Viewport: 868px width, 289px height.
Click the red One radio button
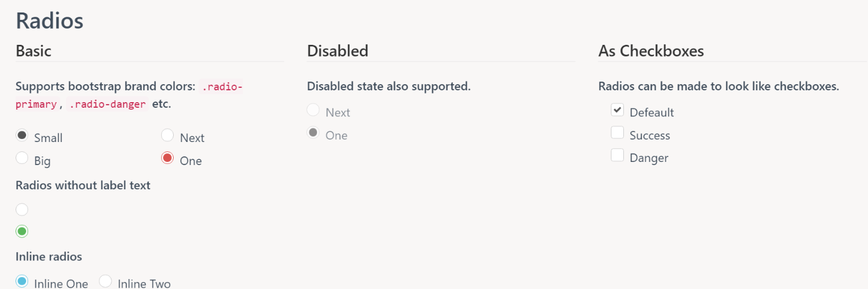pyautogui.click(x=167, y=158)
